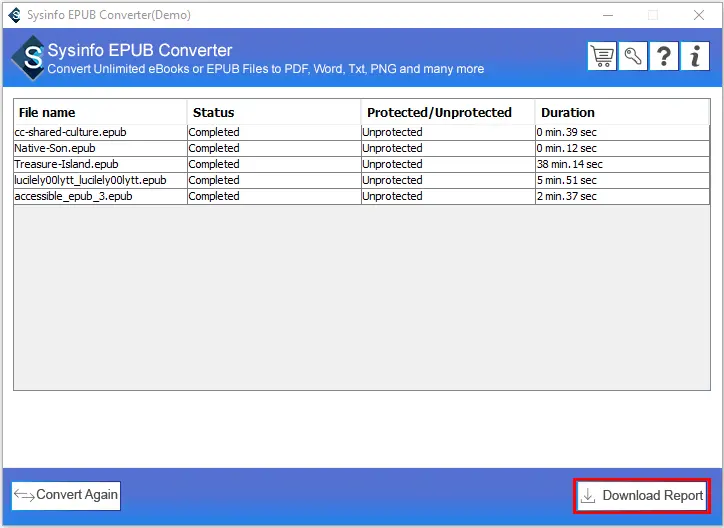Select the accessible_epub_3.epub row
Screen dimensions: 724x528
point(73,196)
